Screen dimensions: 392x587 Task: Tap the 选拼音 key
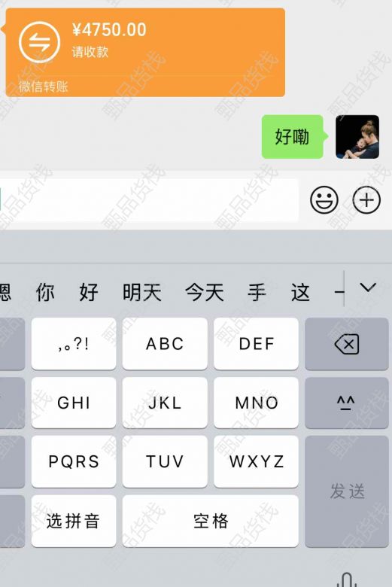(x=74, y=521)
